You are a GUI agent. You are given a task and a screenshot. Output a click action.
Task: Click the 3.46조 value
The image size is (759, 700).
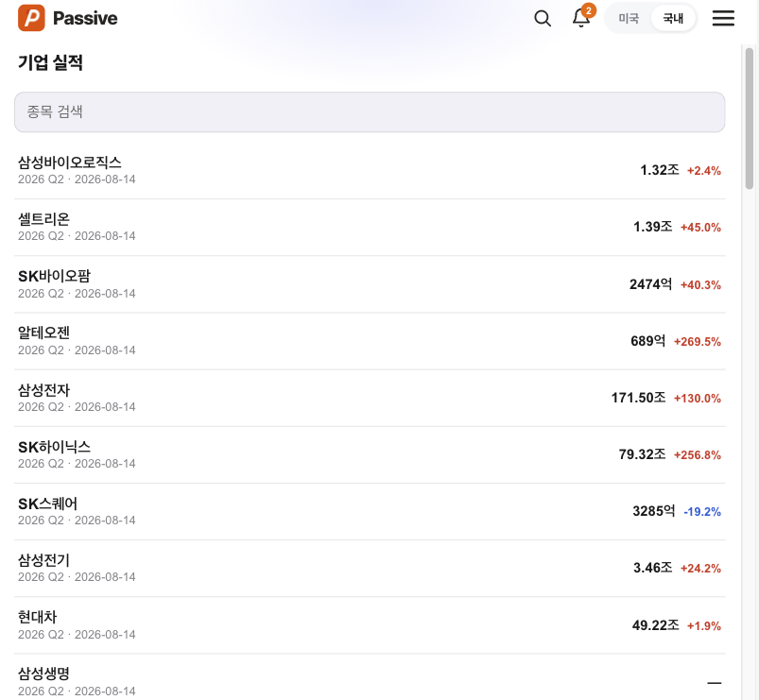pyautogui.click(x=653, y=568)
